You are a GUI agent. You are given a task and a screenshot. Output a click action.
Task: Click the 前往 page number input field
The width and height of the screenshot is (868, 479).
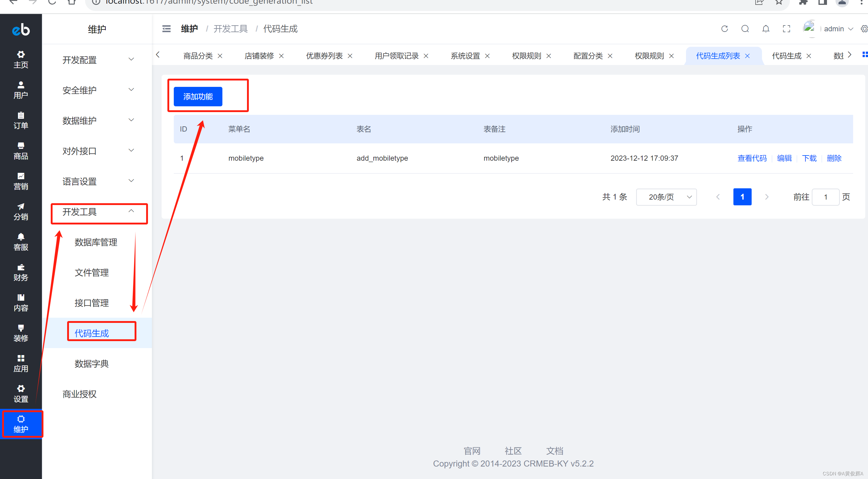(825, 197)
